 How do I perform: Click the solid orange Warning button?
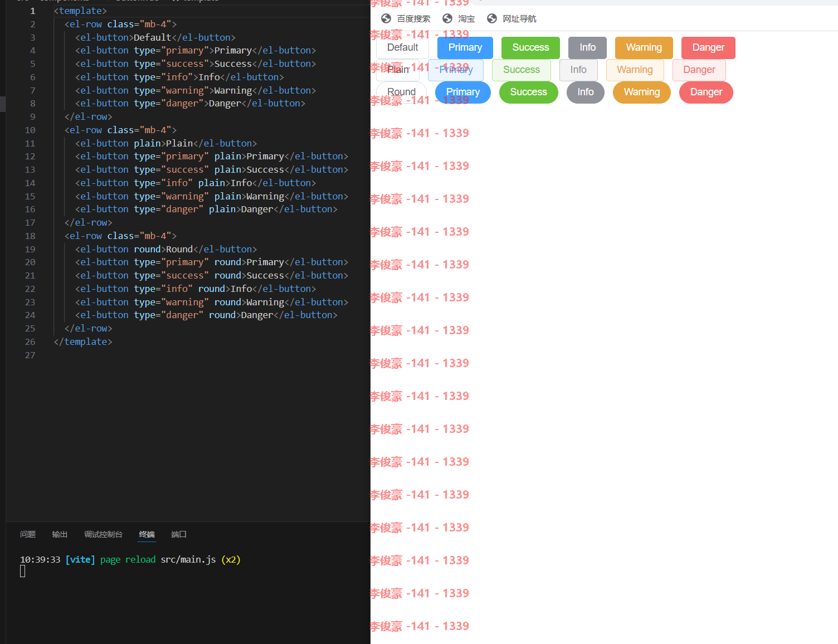coord(644,47)
